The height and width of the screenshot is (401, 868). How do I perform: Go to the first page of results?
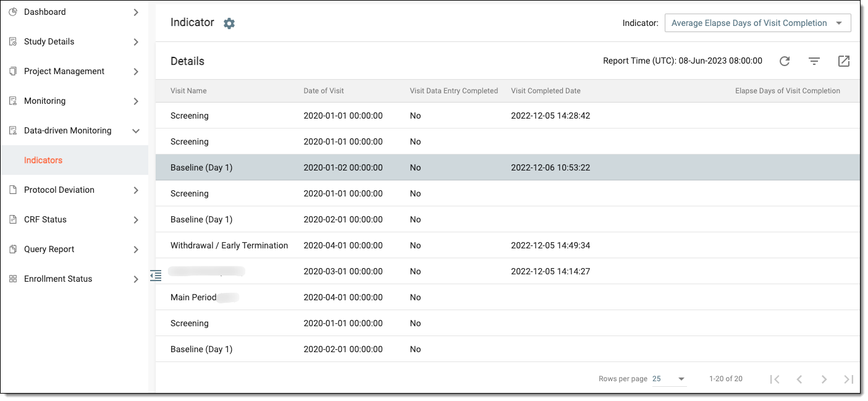tap(775, 379)
